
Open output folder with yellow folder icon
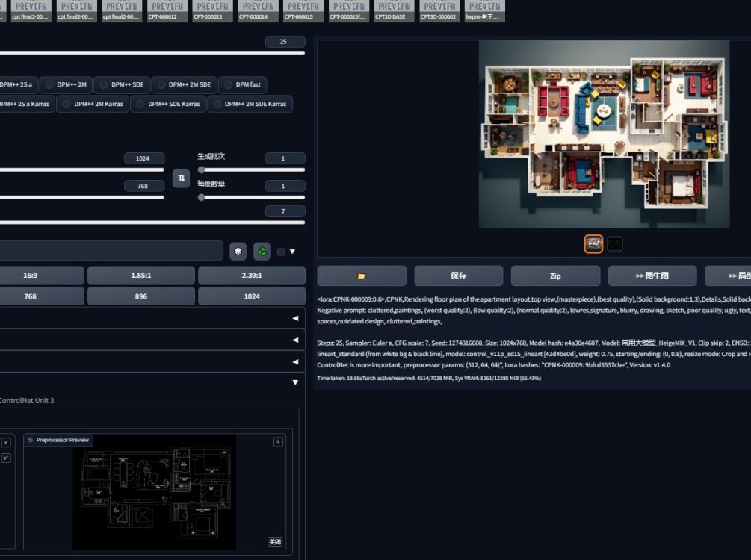coord(362,276)
